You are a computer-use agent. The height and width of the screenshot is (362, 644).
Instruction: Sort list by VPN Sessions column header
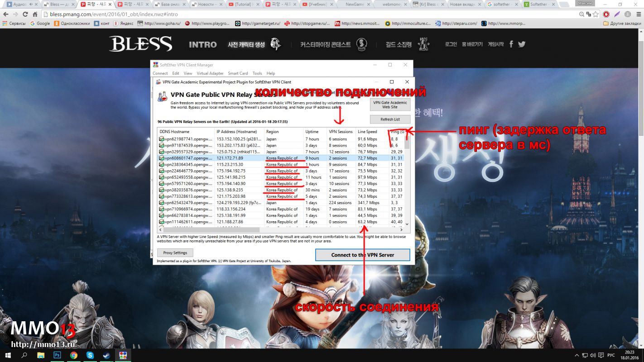coord(341,132)
